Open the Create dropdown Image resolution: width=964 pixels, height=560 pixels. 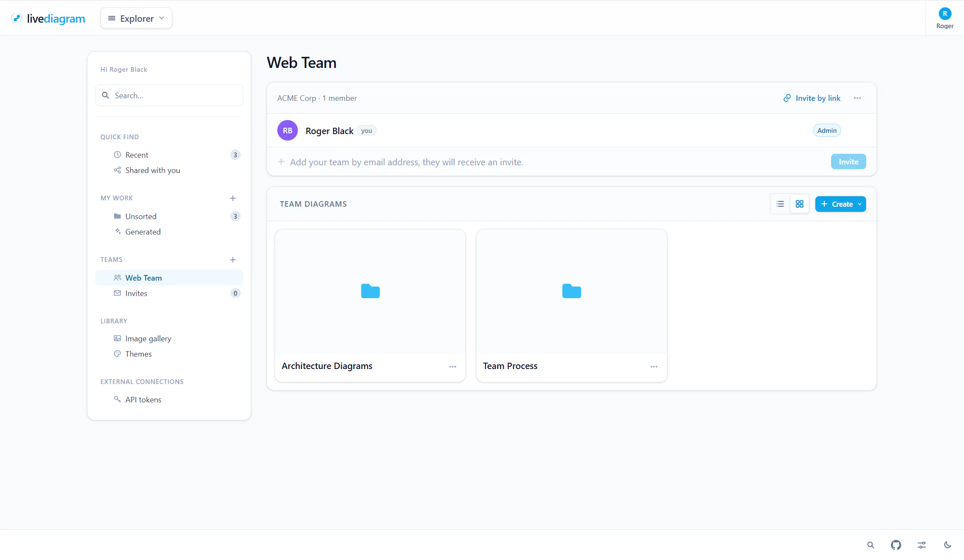point(841,204)
